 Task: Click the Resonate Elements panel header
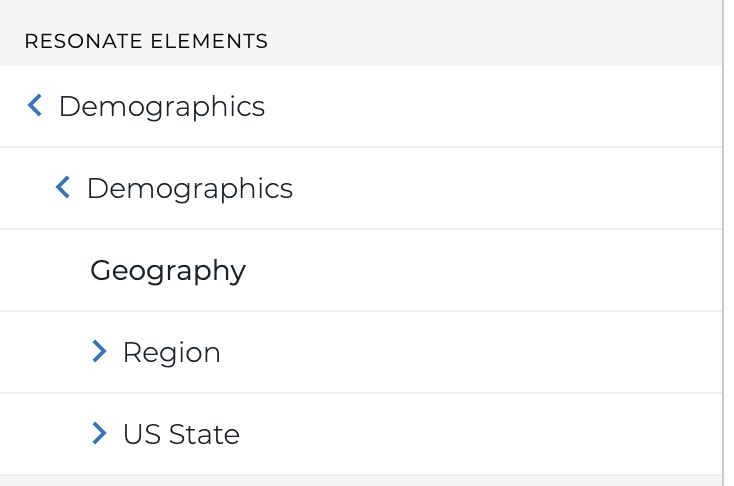coord(361,33)
